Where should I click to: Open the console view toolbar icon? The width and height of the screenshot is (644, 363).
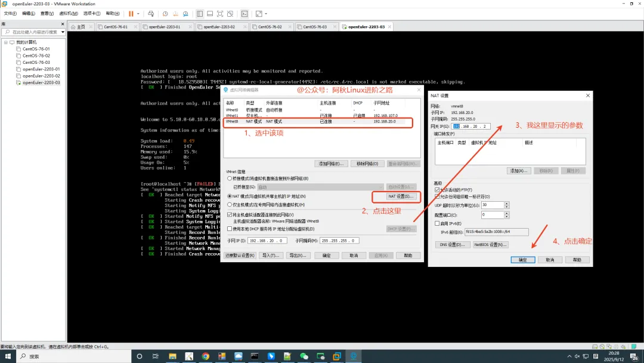point(244,13)
